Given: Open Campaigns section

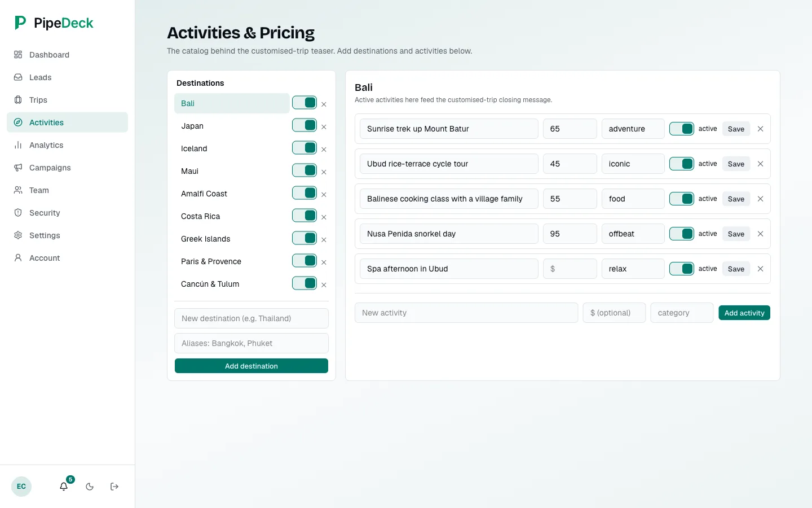Looking at the screenshot, I should [67, 168].
